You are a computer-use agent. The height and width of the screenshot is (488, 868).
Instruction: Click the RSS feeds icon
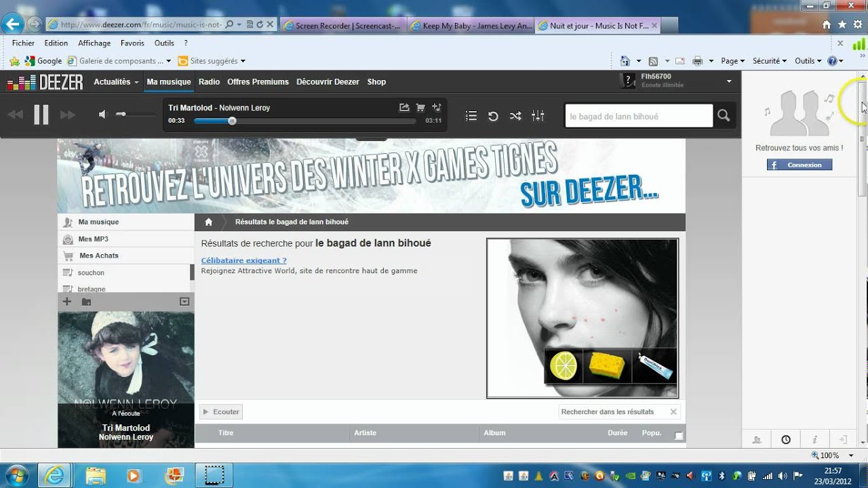(x=653, y=61)
